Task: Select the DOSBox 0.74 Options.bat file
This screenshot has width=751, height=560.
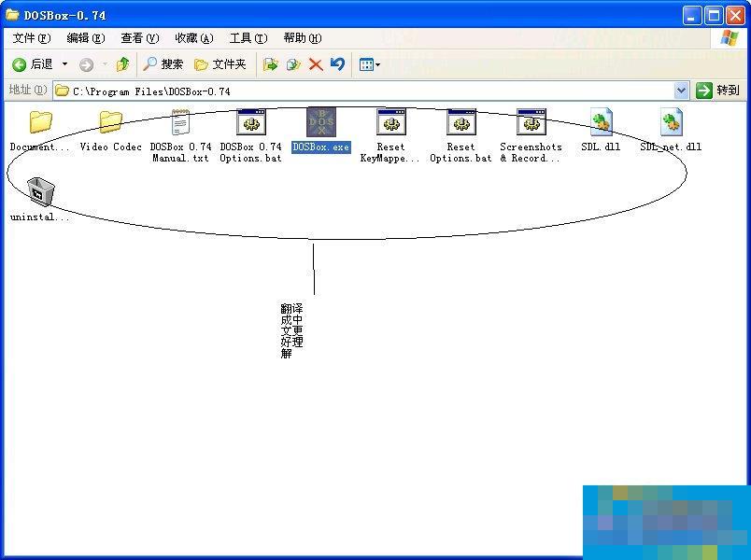Action: (x=250, y=124)
